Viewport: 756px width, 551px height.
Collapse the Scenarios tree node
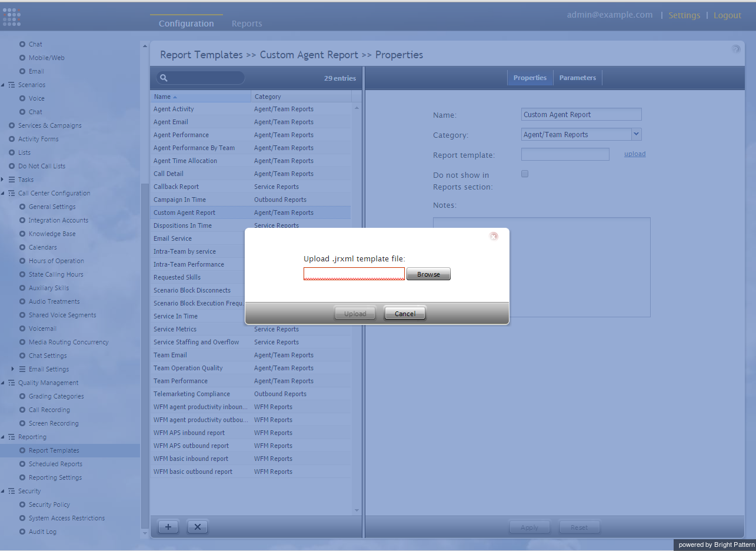coord(2,85)
